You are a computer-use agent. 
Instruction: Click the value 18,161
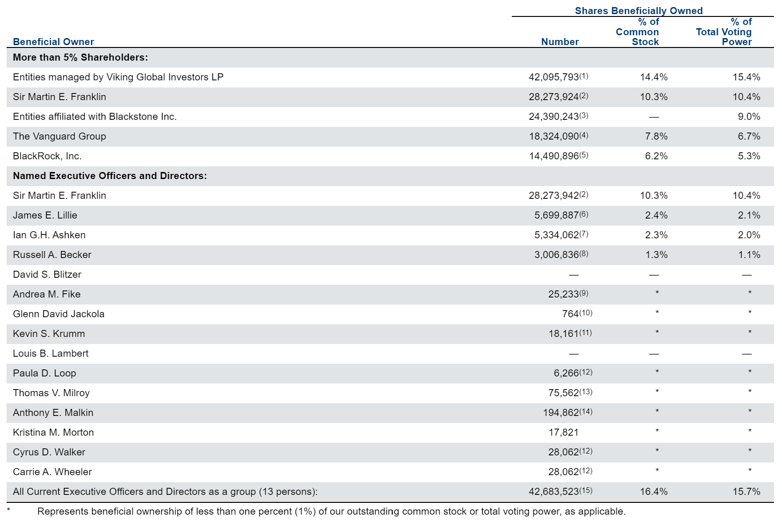pyautogui.click(x=563, y=334)
